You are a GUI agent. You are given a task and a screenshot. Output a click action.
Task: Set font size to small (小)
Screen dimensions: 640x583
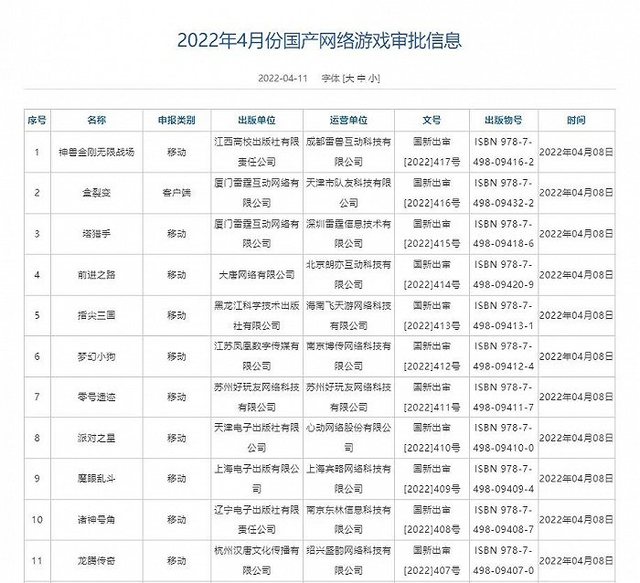[x=373, y=78]
